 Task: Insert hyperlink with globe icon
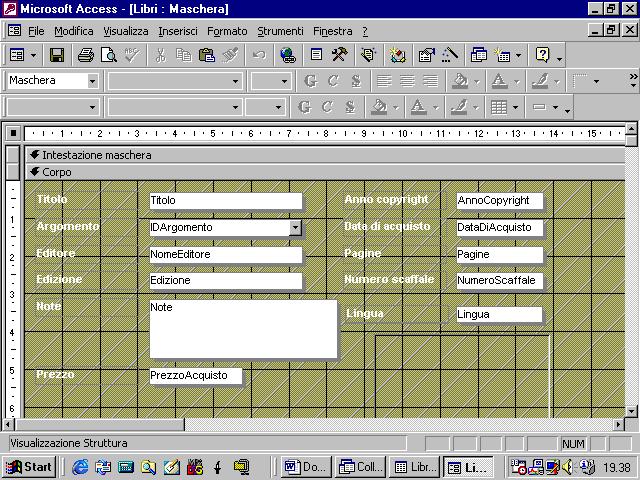tap(288, 55)
